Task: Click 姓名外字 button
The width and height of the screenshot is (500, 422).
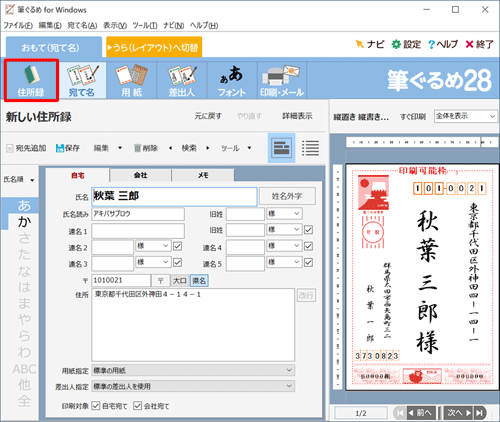Action: tap(287, 196)
